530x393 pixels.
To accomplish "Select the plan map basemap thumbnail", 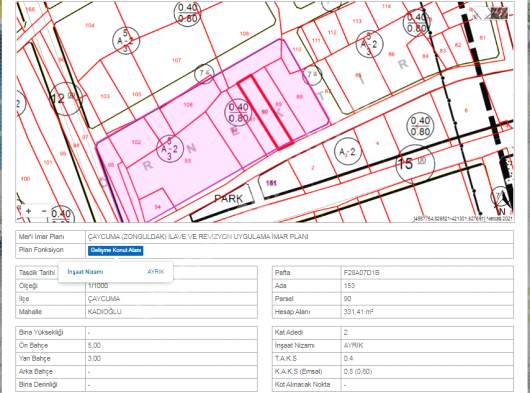I will pyautogui.click(x=482, y=13).
